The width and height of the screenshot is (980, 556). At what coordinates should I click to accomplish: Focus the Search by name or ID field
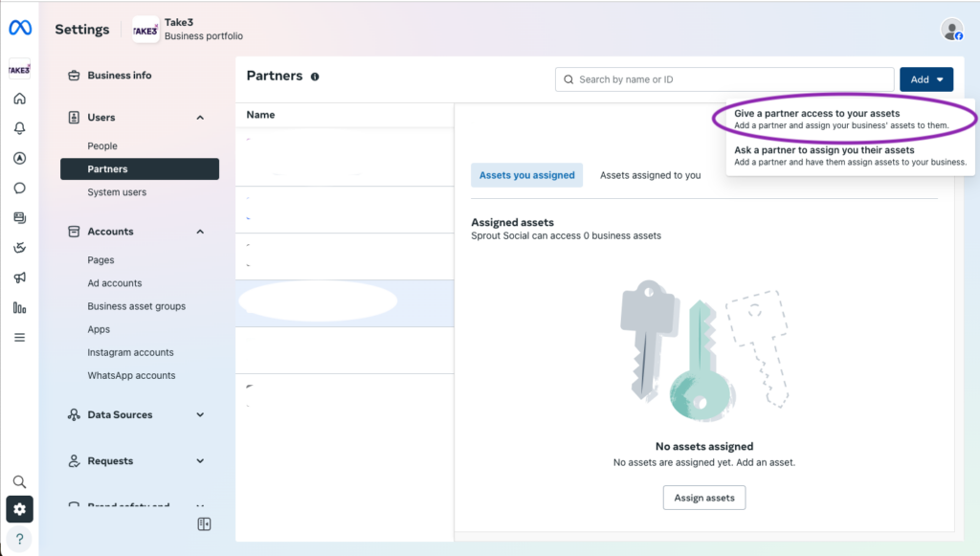click(724, 79)
